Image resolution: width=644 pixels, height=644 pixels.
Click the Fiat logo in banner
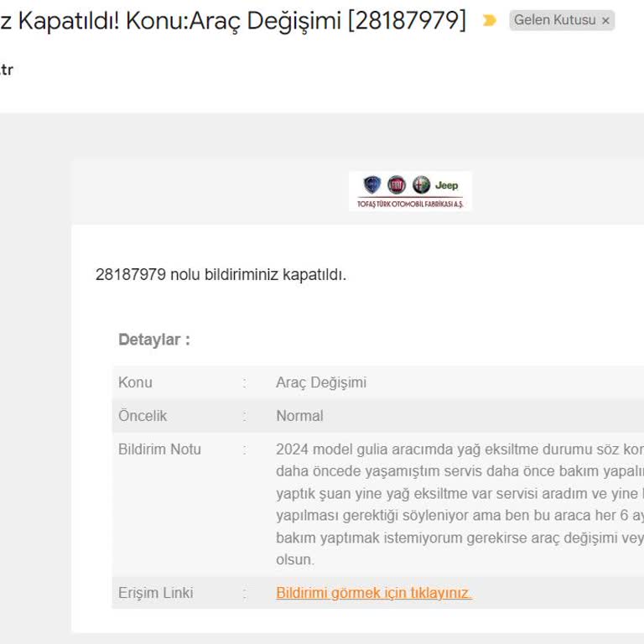[397, 184]
